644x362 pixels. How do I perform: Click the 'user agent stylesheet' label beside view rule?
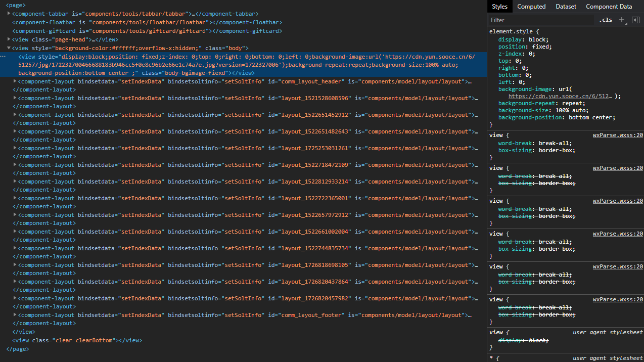[608, 332]
